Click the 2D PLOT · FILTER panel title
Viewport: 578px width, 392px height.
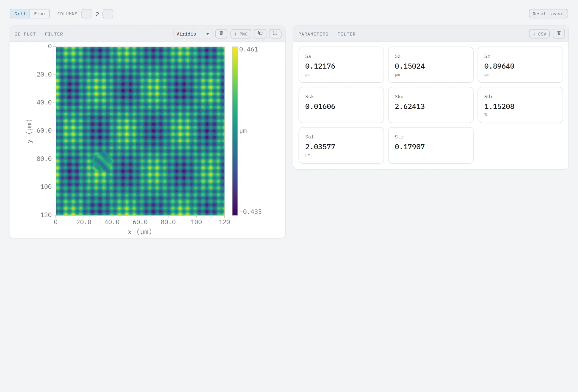tap(39, 34)
